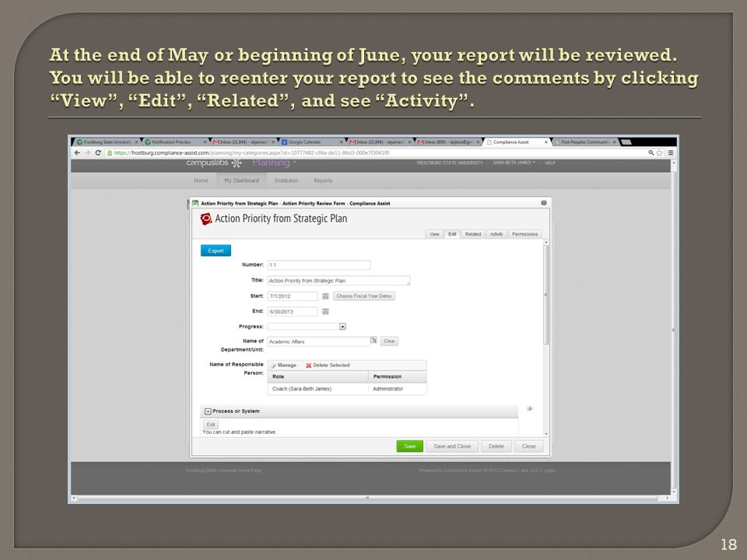Select the Edit tab
747x560 pixels.
[452, 234]
